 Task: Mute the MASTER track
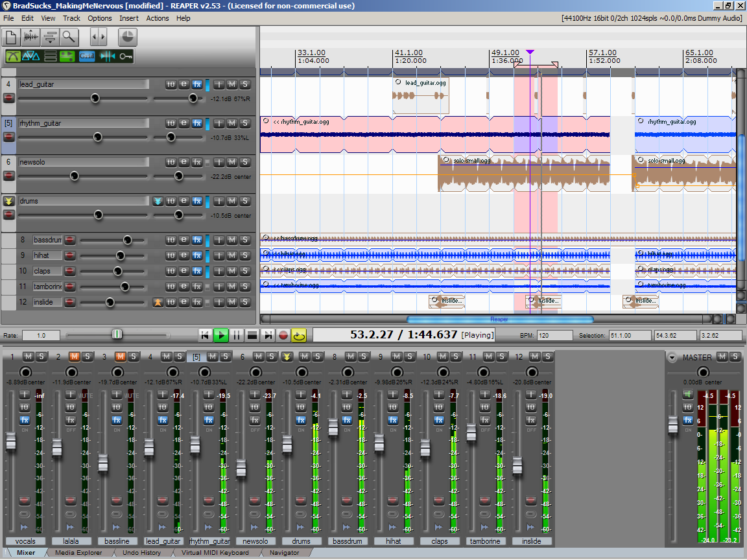point(722,356)
